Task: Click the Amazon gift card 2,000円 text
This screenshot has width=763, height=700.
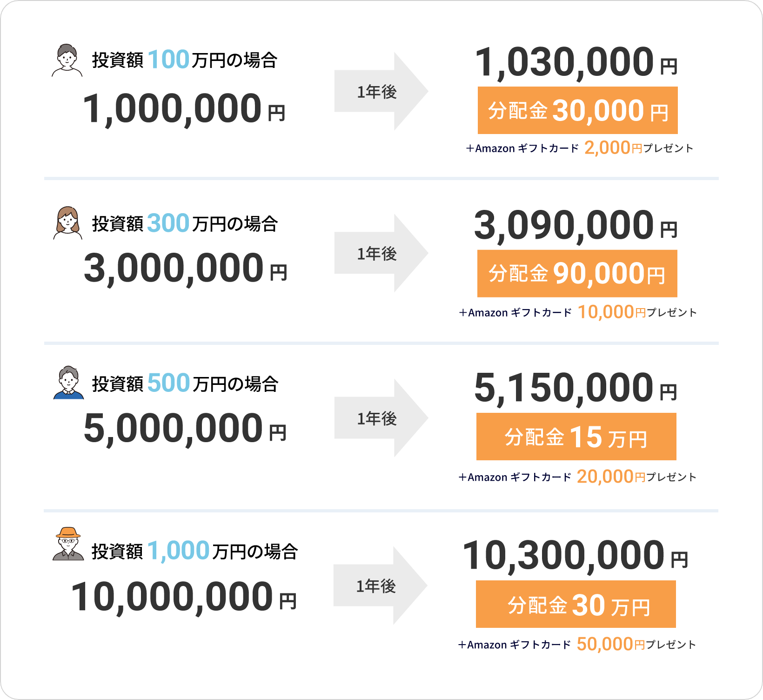Action: 579,148
